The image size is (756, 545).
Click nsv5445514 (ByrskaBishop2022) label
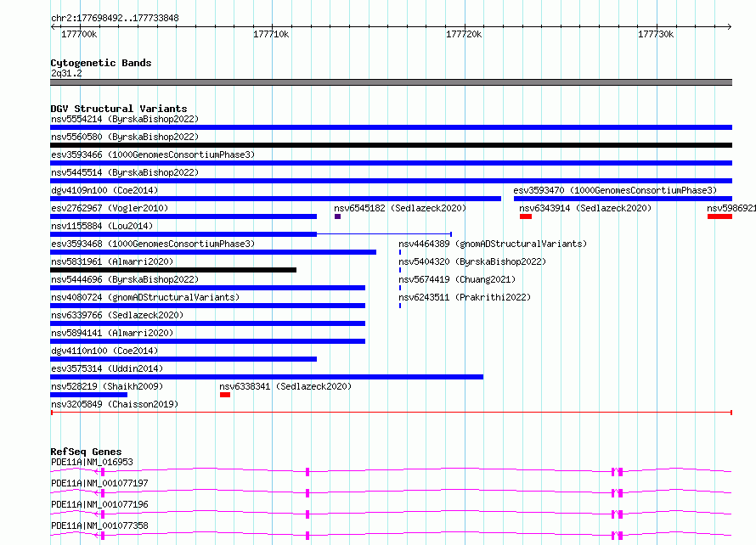[x=125, y=172]
